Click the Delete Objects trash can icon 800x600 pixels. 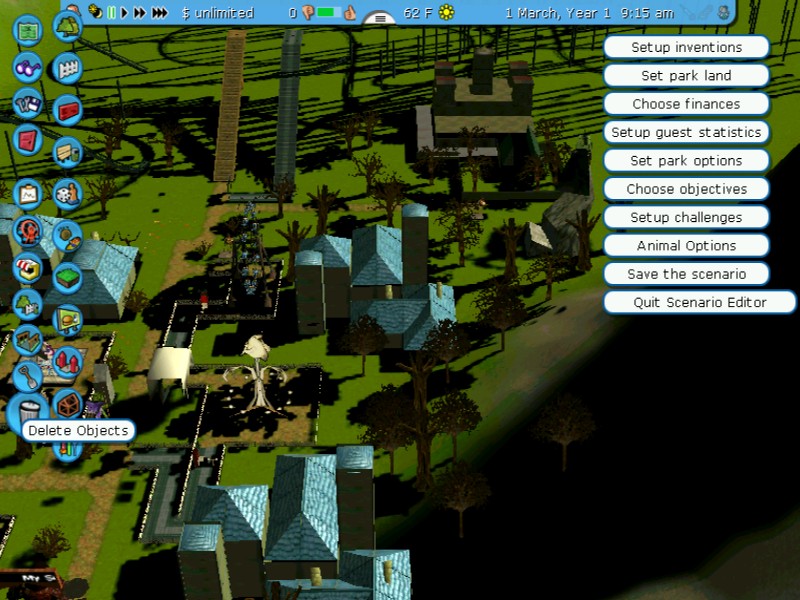pos(29,410)
